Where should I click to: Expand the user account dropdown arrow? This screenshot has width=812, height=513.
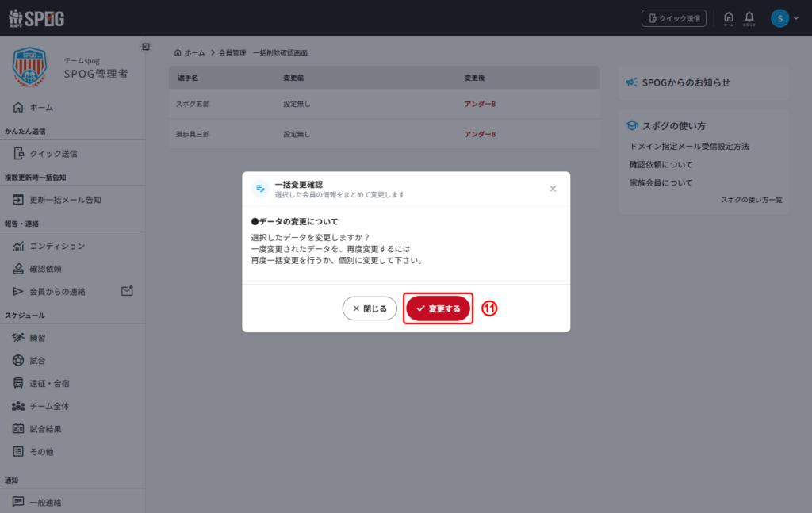coord(796,18)
